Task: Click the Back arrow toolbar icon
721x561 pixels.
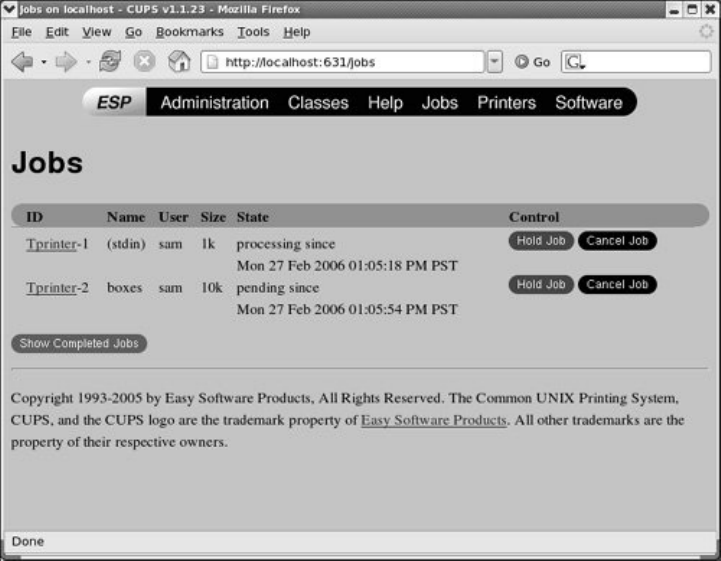Action: (23, 62)
